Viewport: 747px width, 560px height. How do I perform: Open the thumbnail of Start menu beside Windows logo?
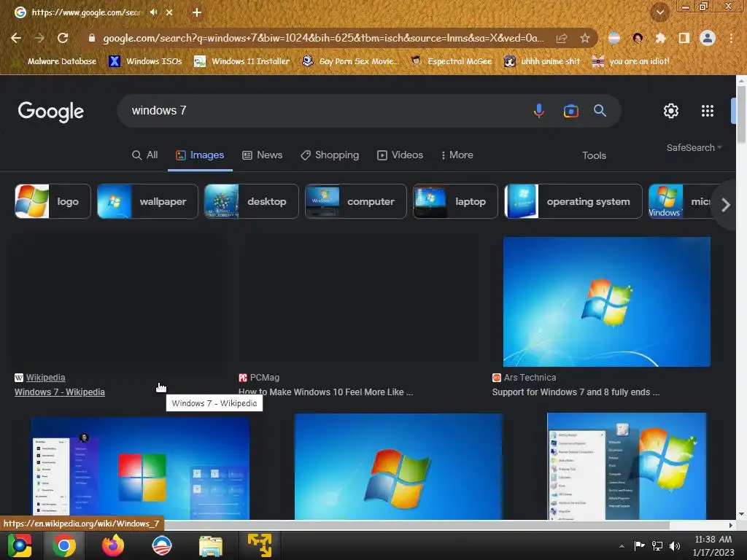tap(627, 466)
